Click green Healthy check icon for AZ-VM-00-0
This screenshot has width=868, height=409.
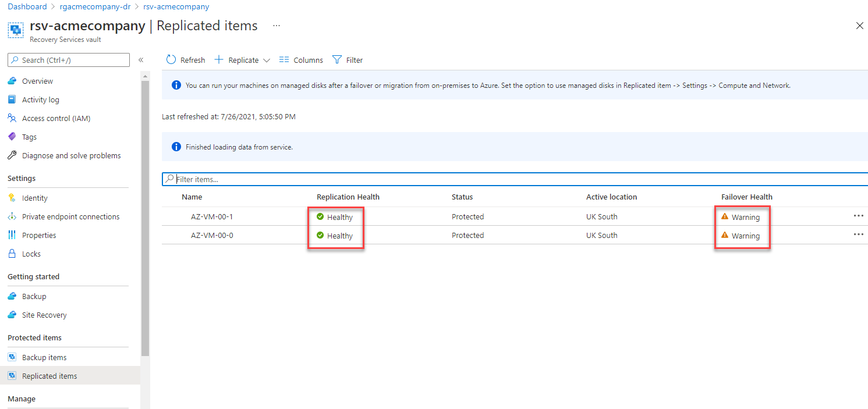[x=320, y=235]
